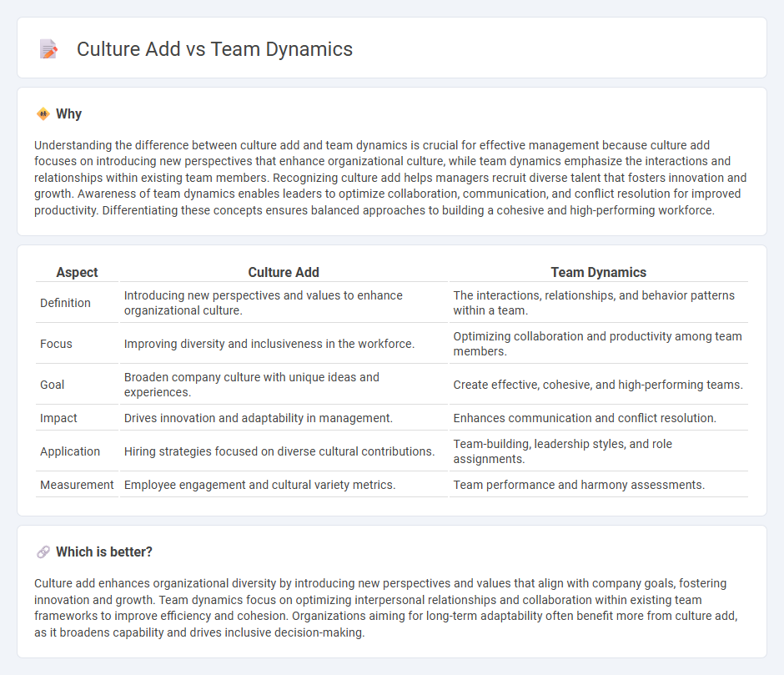Click cell 'Optimizing collaboration and productivity among team members.'
Image resolution: width=784 pixels, height=675 pixels.
tap(599, 344)
